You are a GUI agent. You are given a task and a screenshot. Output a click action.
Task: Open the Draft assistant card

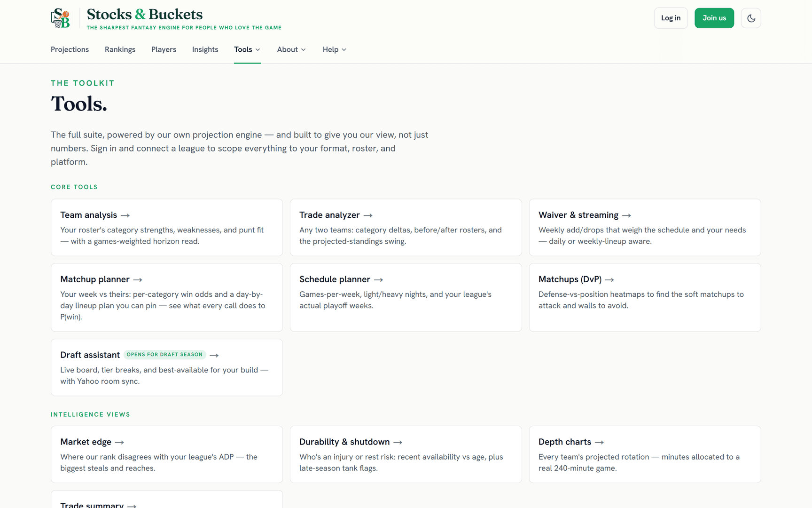pyautogui.click(x=167, y=367)
